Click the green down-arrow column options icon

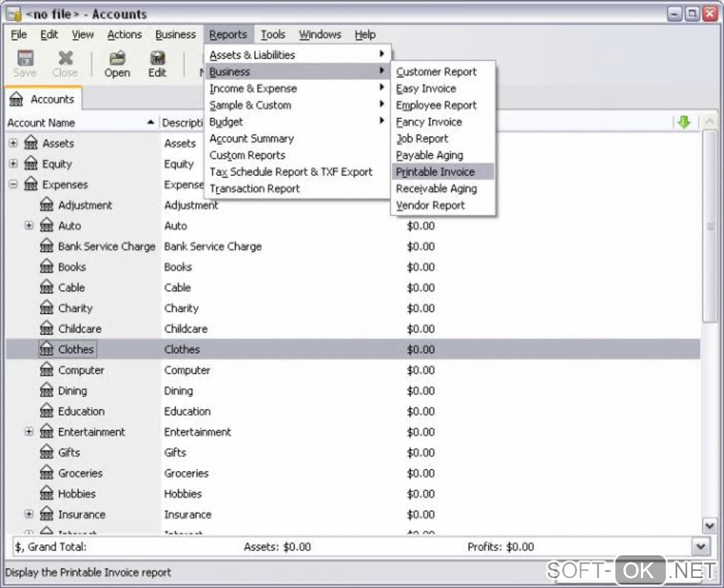684,122
